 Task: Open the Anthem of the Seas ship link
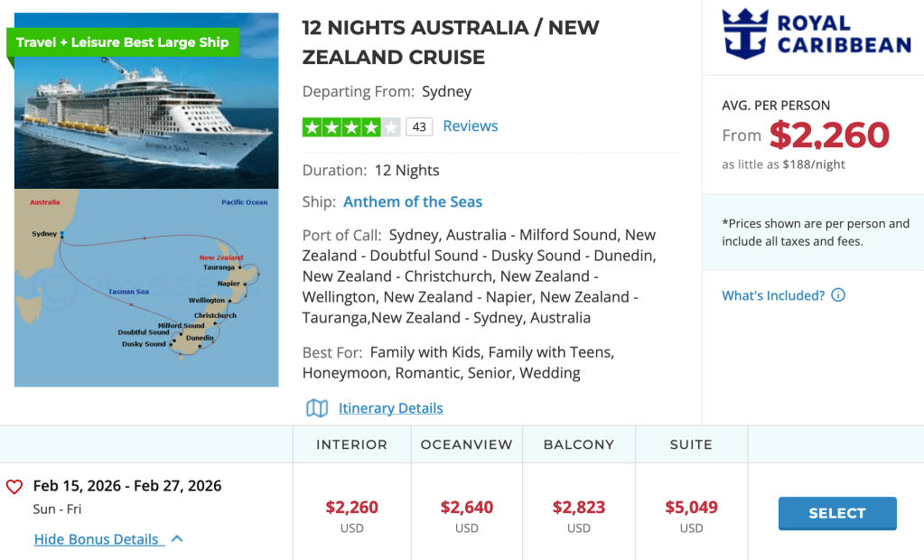(x=413, y=201)
